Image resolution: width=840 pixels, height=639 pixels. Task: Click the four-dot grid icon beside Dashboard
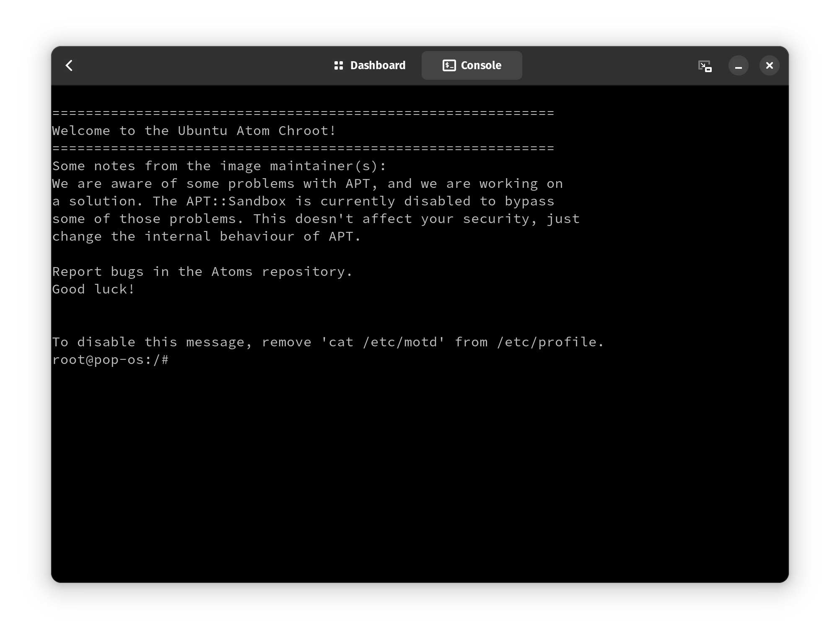[x=339, y=65]
